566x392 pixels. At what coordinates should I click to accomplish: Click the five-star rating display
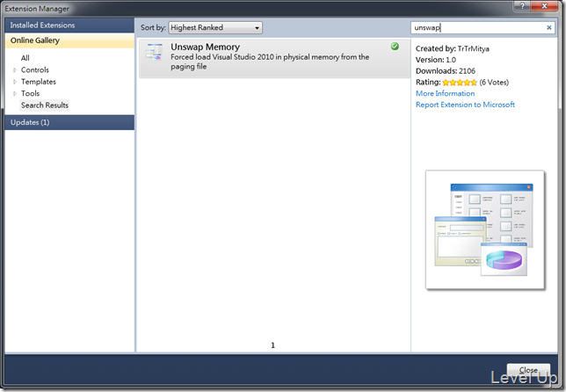[x=460, y=83]
